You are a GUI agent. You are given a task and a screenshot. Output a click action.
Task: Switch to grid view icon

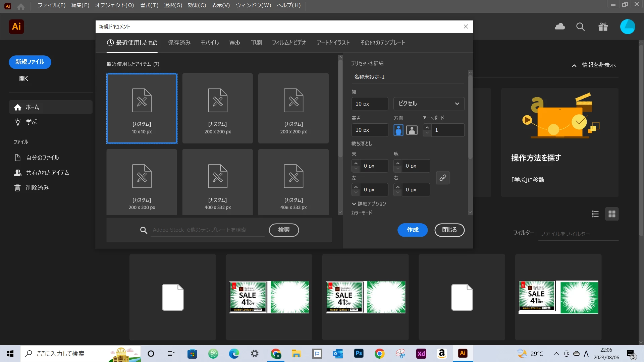coord(612,214)
